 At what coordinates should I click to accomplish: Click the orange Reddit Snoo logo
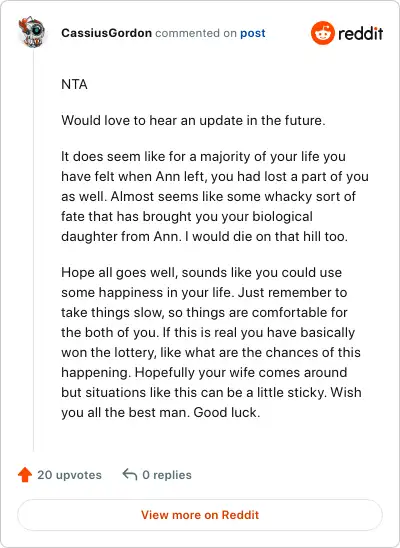(x=322, y=33)
